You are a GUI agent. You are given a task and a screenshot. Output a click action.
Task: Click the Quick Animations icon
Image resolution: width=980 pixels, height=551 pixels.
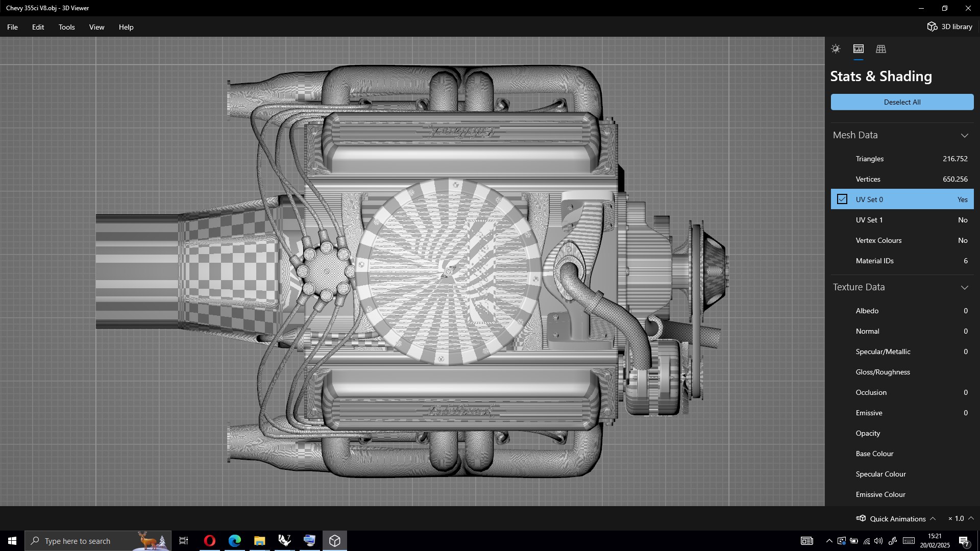pos(861,518)
